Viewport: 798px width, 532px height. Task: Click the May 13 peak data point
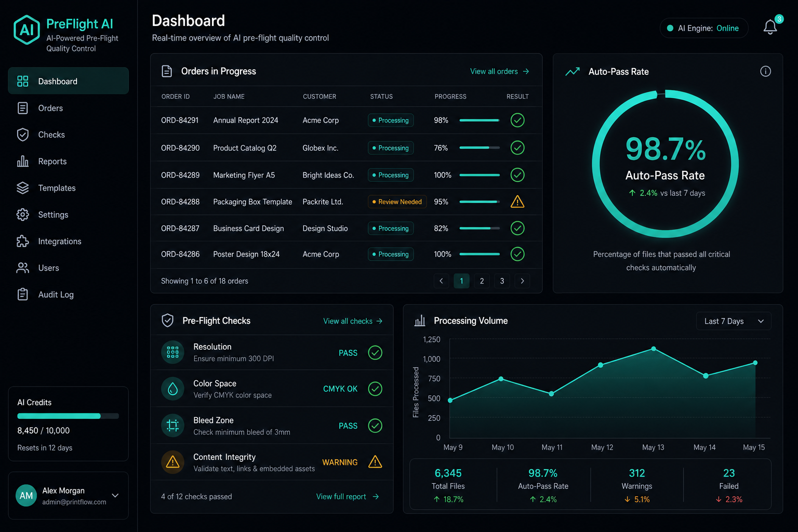point(654,349)
